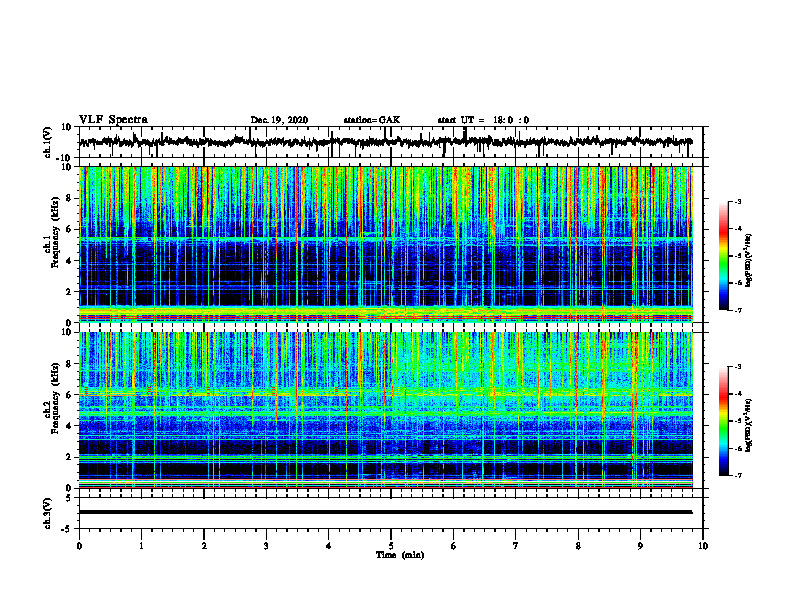
Task: Click the "-7" label on ch.1 colorbar
Action: [737, 310]
